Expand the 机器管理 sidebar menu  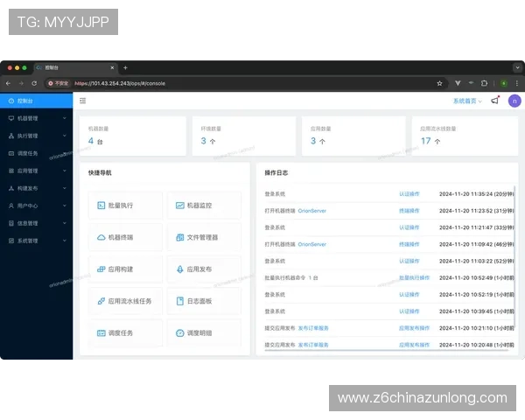[x=37, y=118]
